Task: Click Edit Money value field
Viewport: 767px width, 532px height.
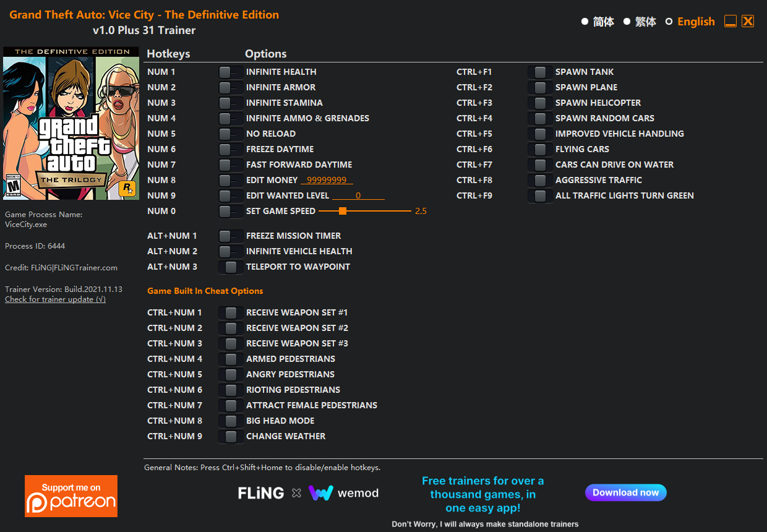Action: pos(327,180)
